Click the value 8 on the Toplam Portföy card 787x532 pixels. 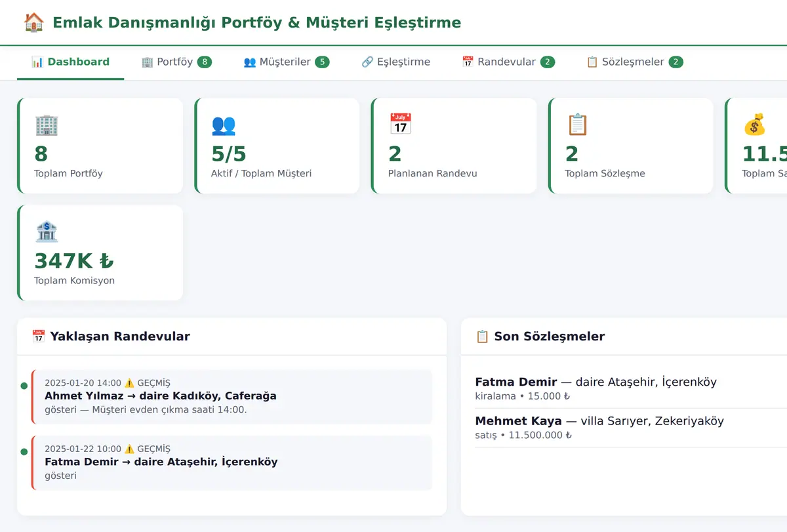[41, 153]
